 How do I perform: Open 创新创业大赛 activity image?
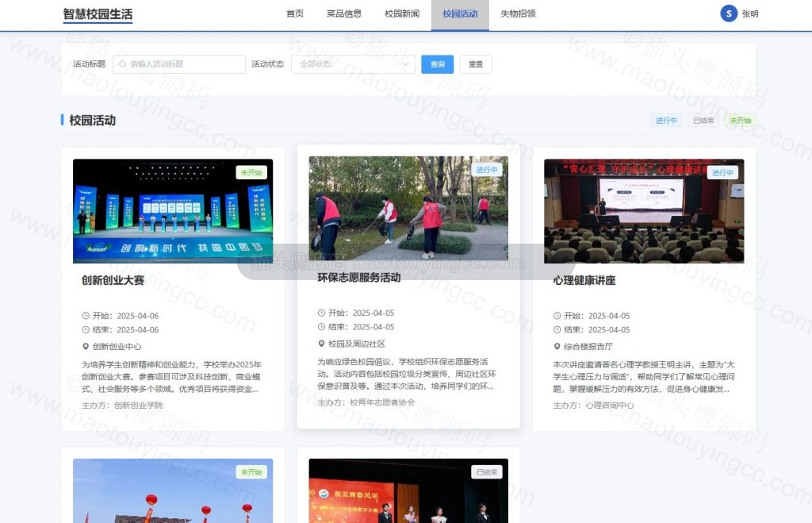pyautogui.click(x=173, y=211)
